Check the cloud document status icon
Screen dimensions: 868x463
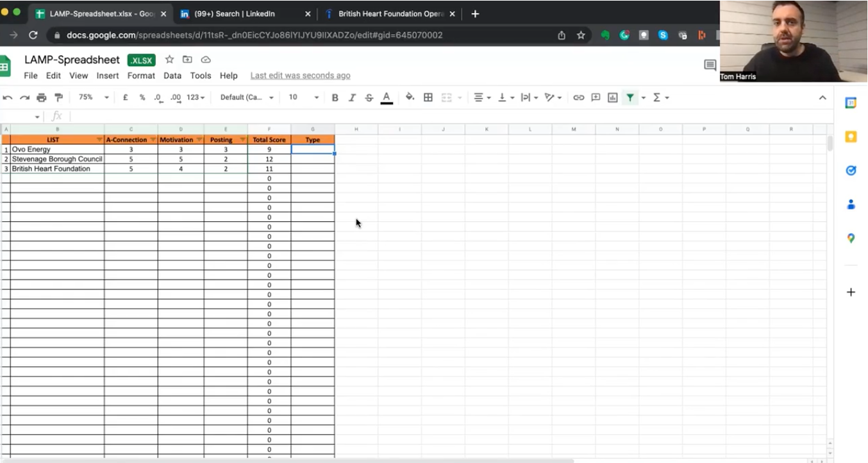coord(206,60)
